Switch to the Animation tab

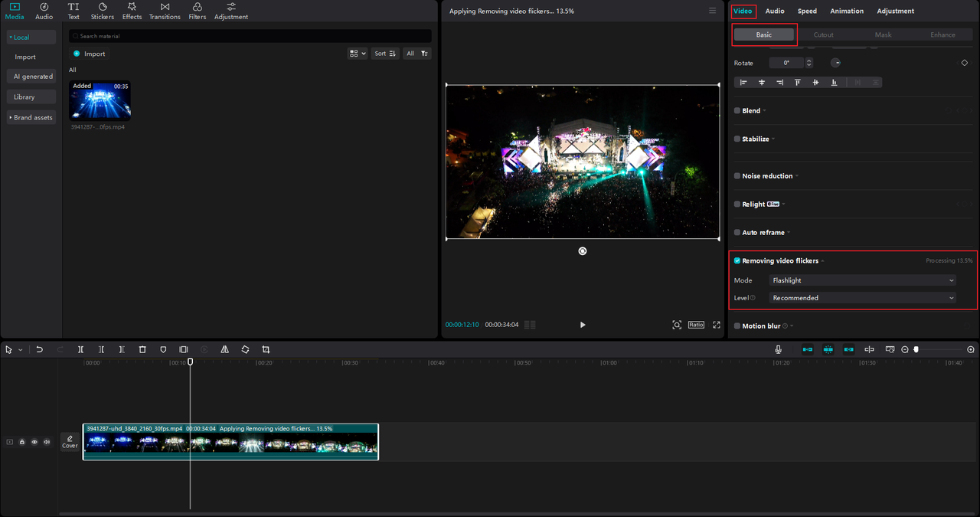coord(847,11)
